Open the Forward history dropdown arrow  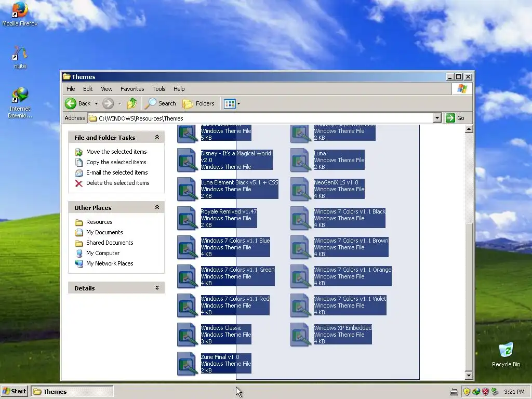[119, 103]
